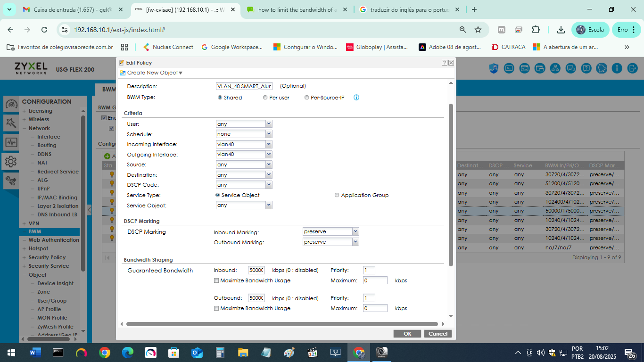Open the Monitor sidebar icon
644x362 pixels.
[x=11, y=142]
